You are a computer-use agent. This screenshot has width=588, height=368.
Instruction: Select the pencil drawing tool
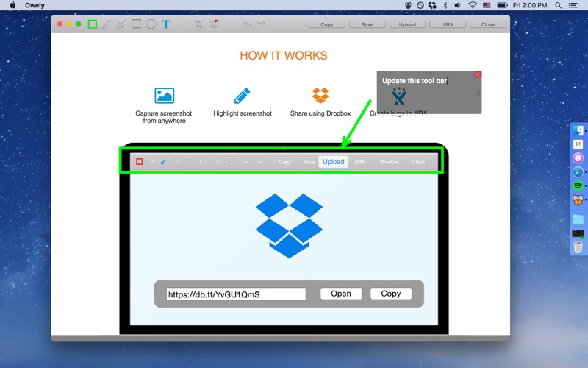click(107, 24)
